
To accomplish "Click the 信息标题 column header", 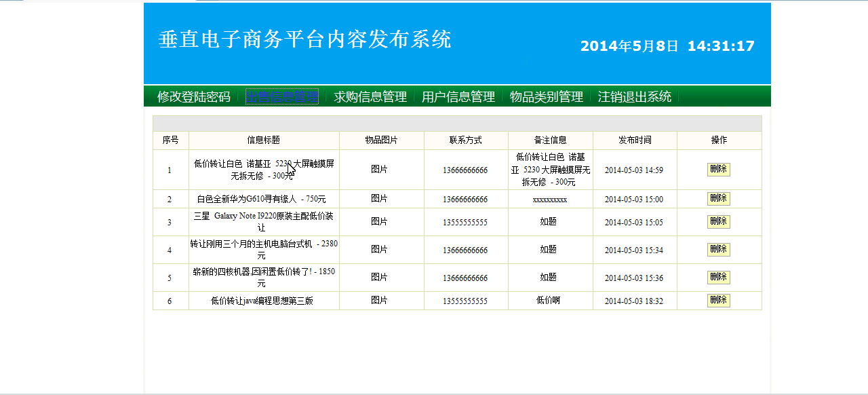I will 264,140.
